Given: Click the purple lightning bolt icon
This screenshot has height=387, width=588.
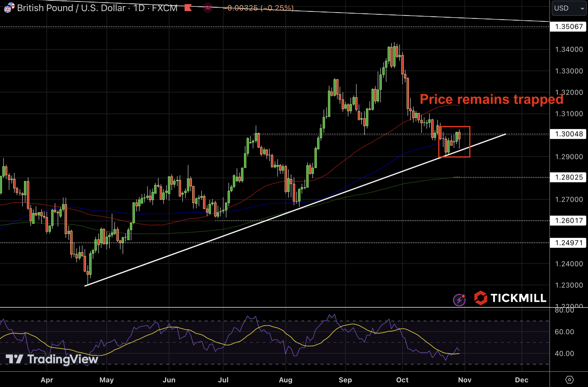Looking at the screenshot, I should point(459,300).
